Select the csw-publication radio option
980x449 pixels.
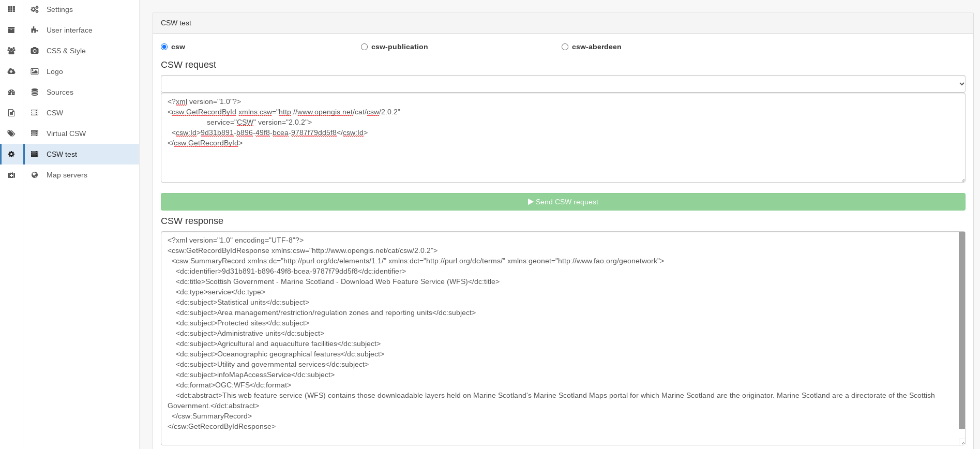[x=365, y=47]
